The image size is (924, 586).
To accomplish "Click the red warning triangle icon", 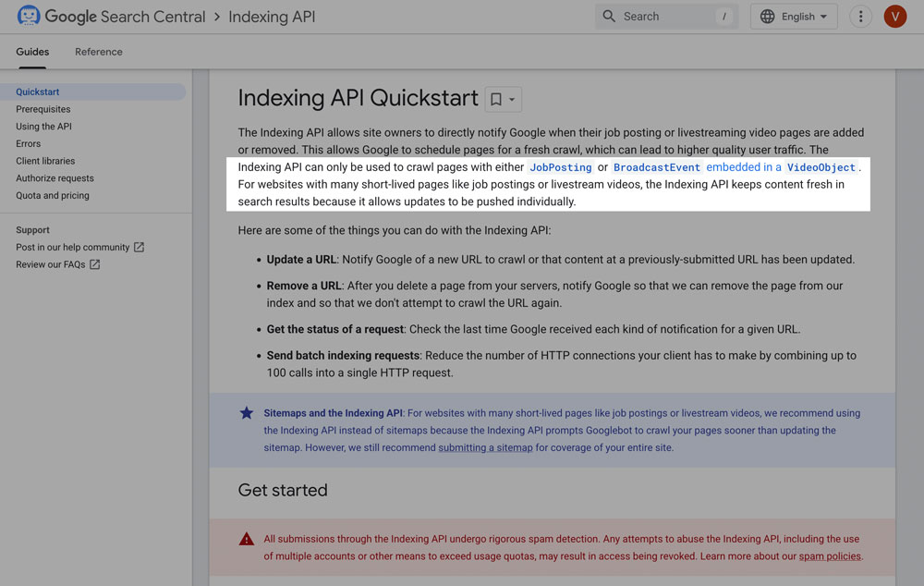I will [x=247, y=539].
